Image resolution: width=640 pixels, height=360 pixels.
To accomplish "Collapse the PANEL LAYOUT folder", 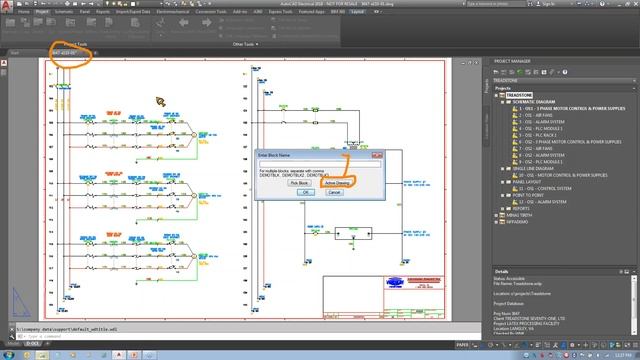I will point(502,182).
